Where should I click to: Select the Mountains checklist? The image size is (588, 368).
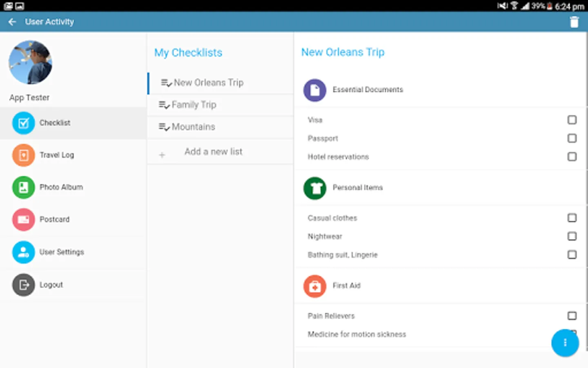tap(221, 127)
